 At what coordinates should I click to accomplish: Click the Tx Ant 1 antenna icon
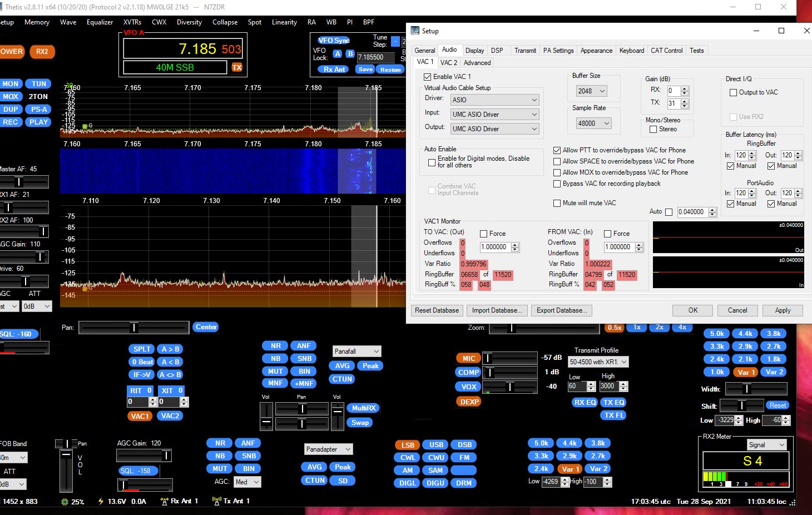click(217, 501)
